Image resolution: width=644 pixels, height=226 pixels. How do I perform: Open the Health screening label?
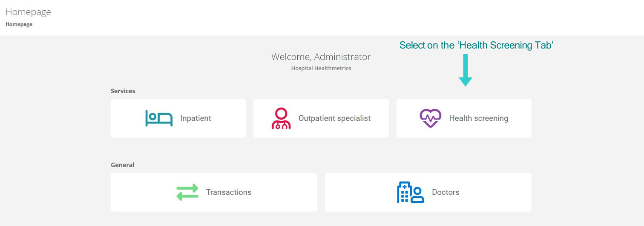coord(478,118)
